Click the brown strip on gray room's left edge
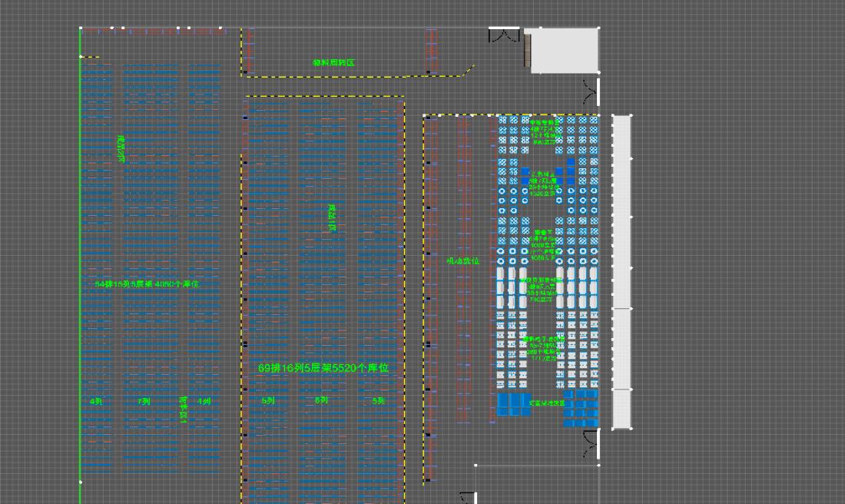The height and width of the screenshot is (504, 845). [x=528, y=51]
